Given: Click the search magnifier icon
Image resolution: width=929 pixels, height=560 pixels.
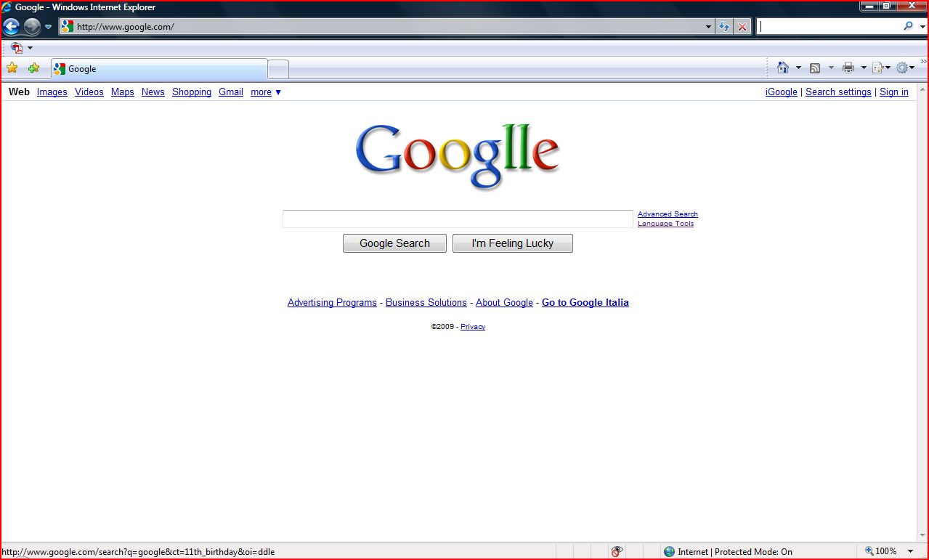Looking at the screenshot, I should click(909, 26).
